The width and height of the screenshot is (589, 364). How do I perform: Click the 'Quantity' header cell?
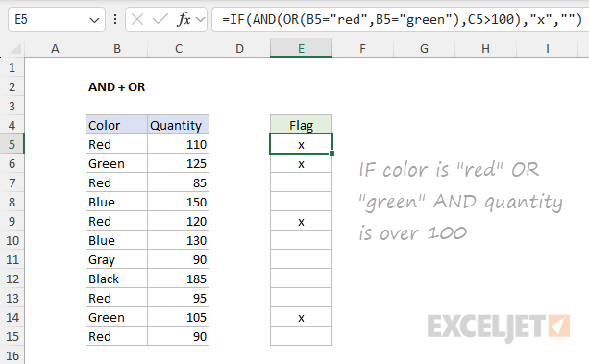179,125
